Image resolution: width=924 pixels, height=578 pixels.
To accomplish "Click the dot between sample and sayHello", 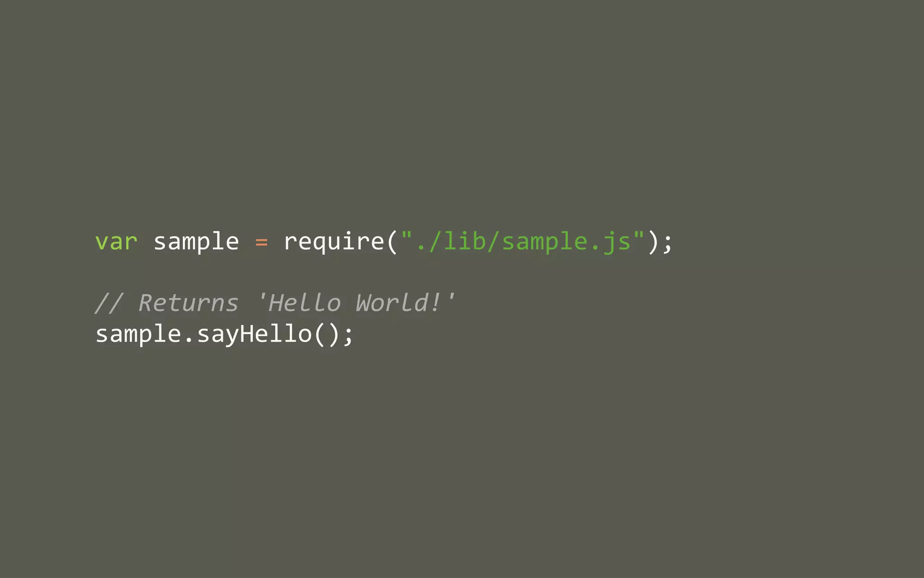I will (189, 340).
